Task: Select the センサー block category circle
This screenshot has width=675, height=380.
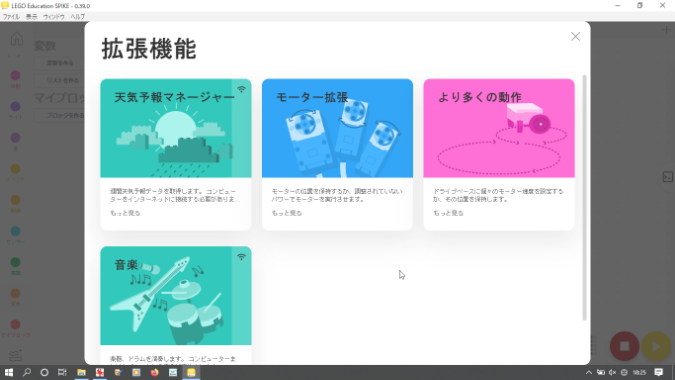Action: 15,231
